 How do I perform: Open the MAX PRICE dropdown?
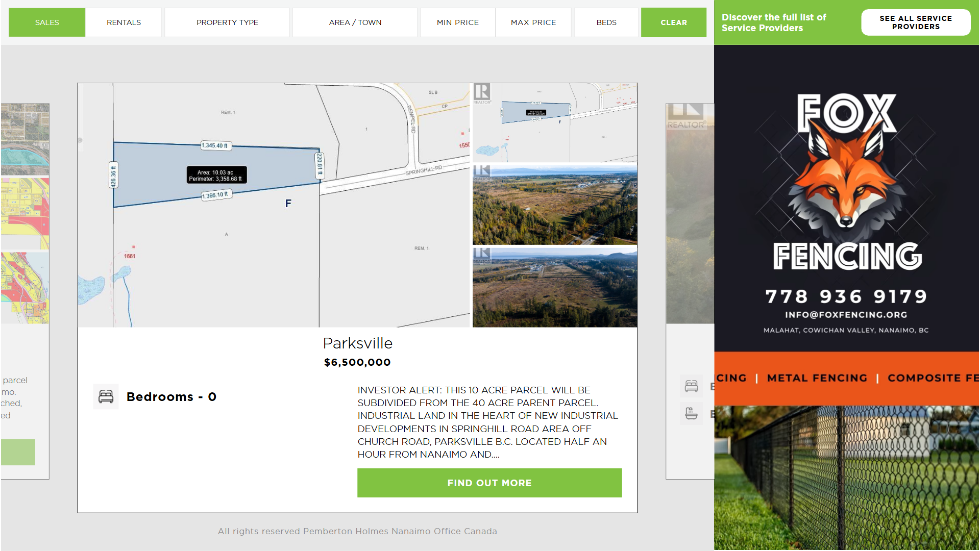click(x=533, y=22)
